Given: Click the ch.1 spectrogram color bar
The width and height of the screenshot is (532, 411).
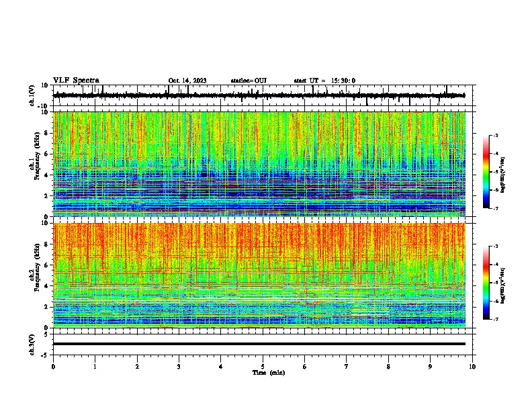Looking at the screenshot, I should [x=486, y=172].
